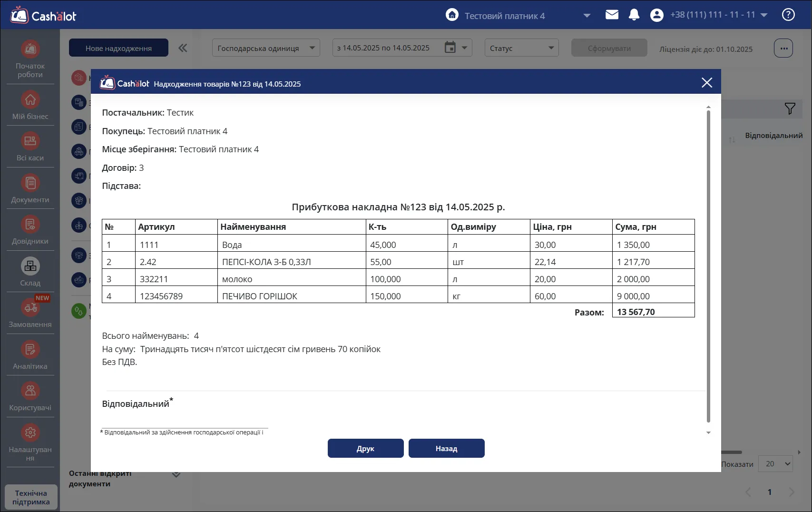This screenshot has height=512, width=812.
Task: Click the user account avatar icon
Action: (656, 15)
